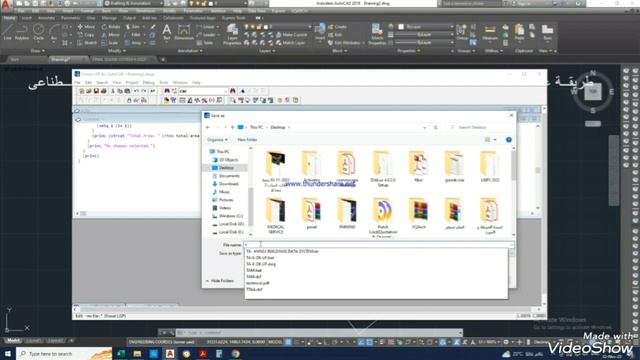Expand the Layers panel dropdown
Image resolution: width=640 pixels, height=360 pixels.
[267, 51]
